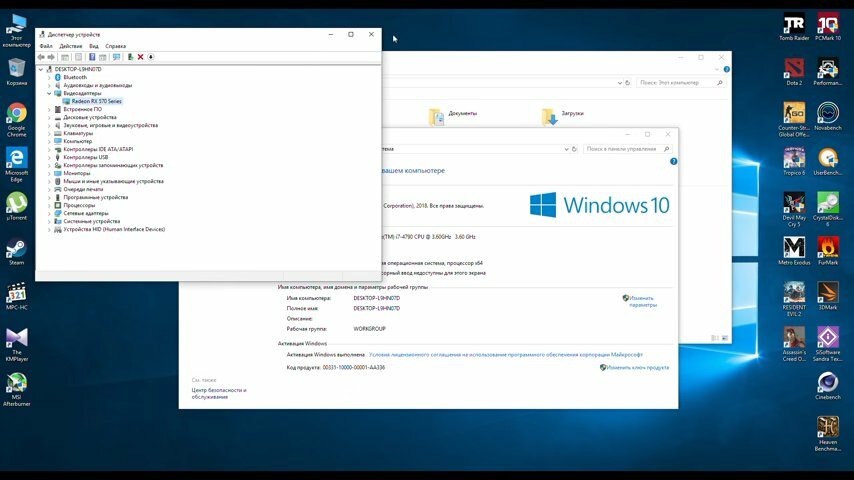
Task: Collapse the Видеоадаптеры category
Action: pyautogui.click(x=49, y=93)
